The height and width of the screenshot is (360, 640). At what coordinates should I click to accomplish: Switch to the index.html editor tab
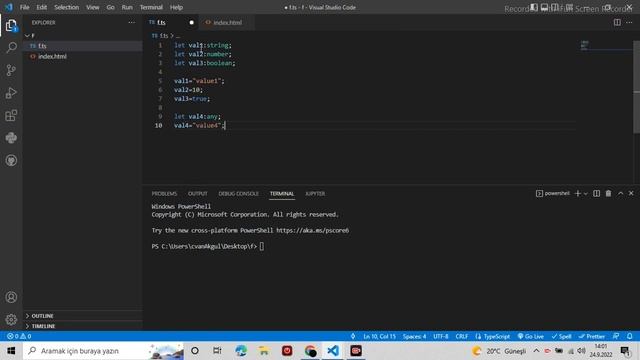pos(226,22)
